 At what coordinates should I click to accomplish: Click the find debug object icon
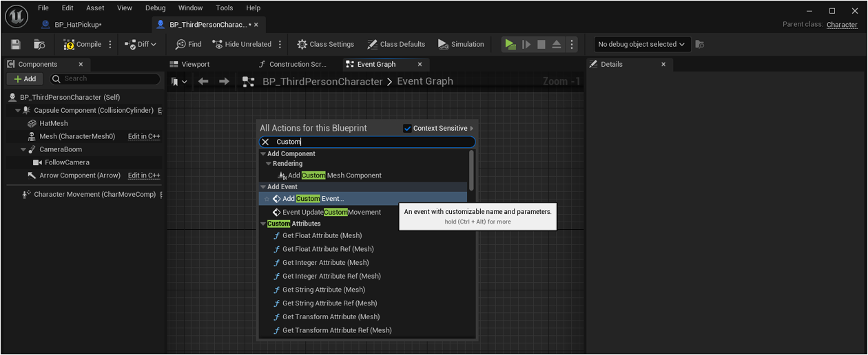coord(700,44)
